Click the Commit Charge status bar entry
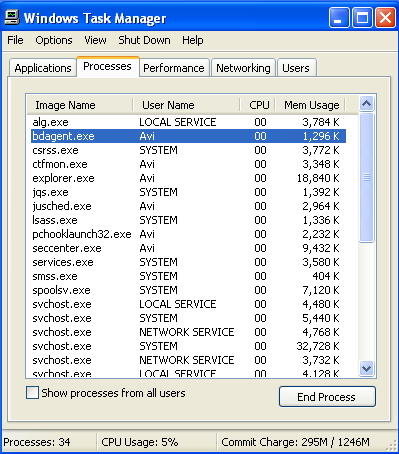Image resolution: width=399 pixels, height=454 pixels. (x=295, y=442)
